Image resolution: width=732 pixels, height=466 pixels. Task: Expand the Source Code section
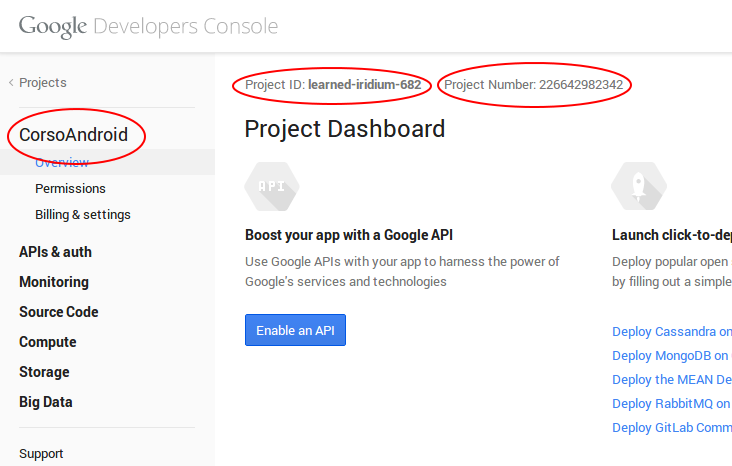[x=59, y=312]
